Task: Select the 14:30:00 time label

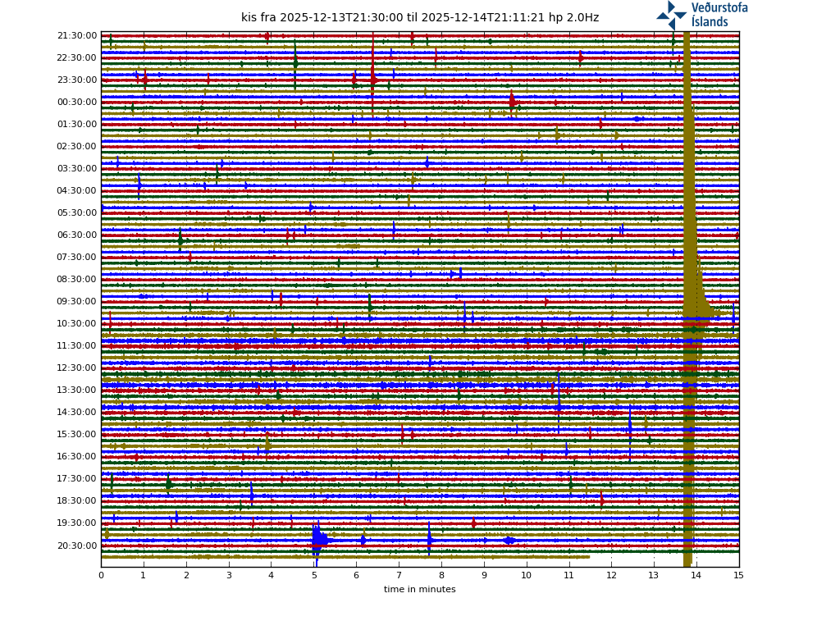Action: click(x=77, y=413)
